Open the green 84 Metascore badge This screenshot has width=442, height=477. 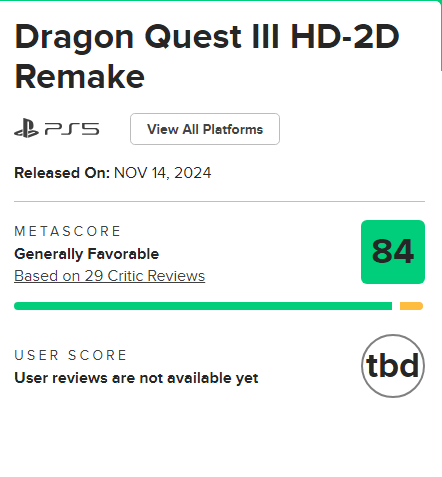click(393, 252)
